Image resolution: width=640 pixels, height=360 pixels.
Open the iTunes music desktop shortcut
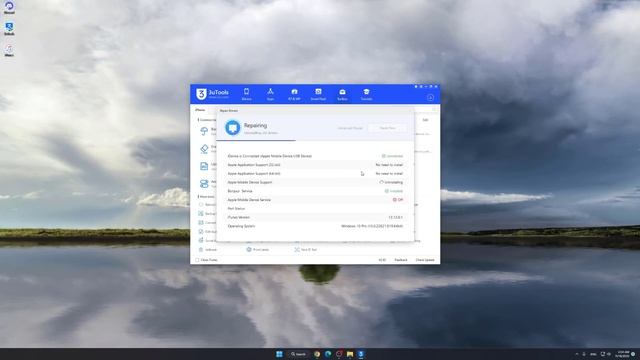[9, 50]
